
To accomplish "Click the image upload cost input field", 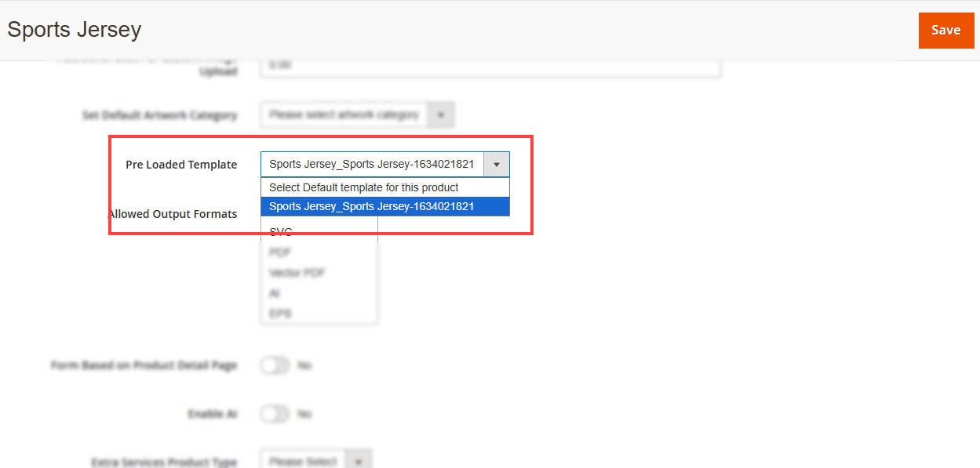I will tap(490, 67).
